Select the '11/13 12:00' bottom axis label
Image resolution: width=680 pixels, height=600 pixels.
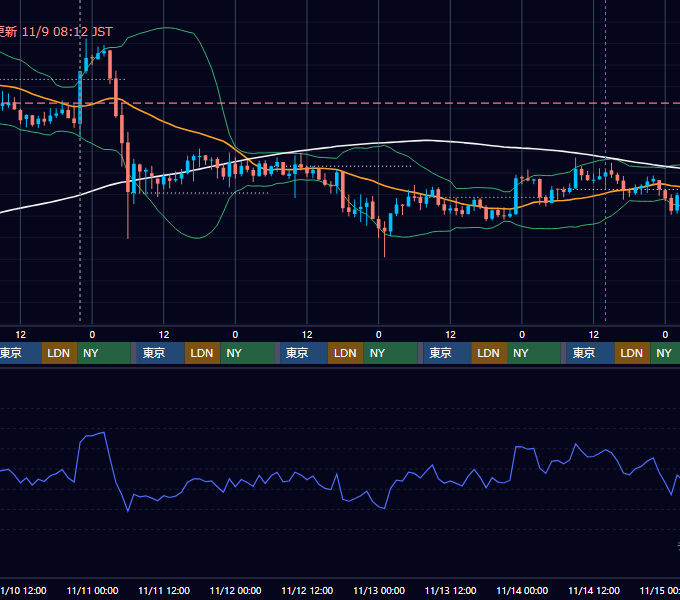[x=451, y=590]
